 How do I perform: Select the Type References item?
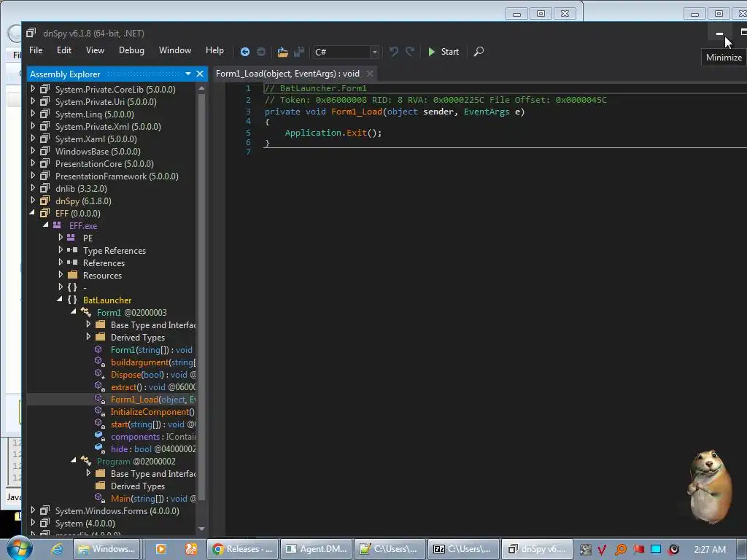click(x=115, y=251)
